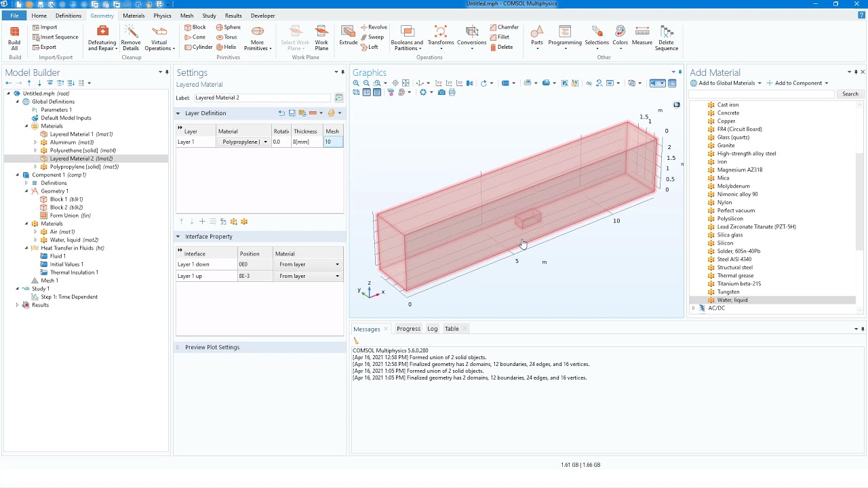
Task: Reset Layer Definition to default icon
Action: 281,113
